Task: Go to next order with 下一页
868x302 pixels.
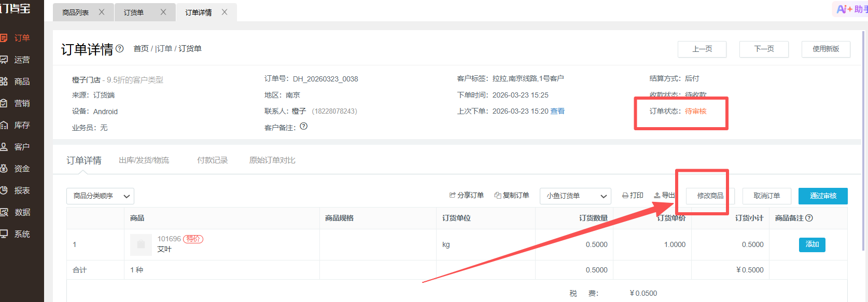Action: pyautogui.click(x=764, y=49)
